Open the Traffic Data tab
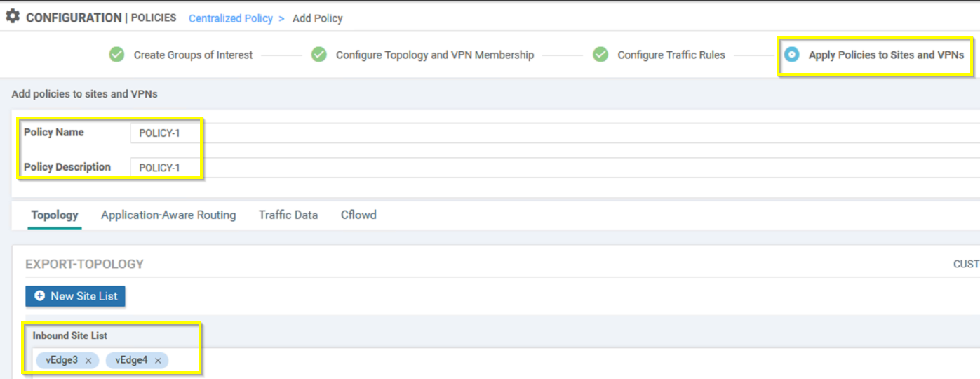This screenshot has height=379, width=980. (288, 215)
